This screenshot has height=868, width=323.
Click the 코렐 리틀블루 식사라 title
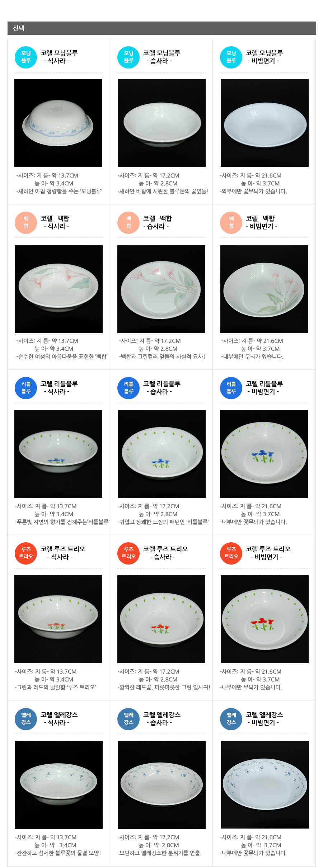coord(59,388)
